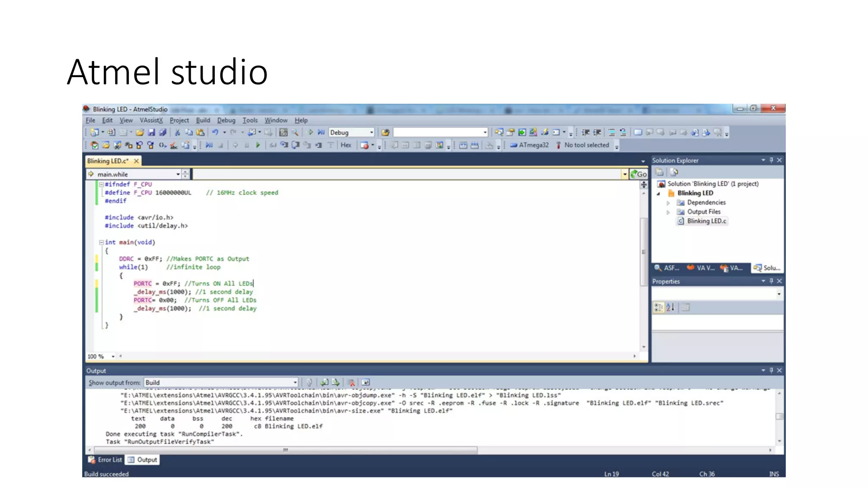
Task: Open the Debug menu
Action: (x=226, y=120)
